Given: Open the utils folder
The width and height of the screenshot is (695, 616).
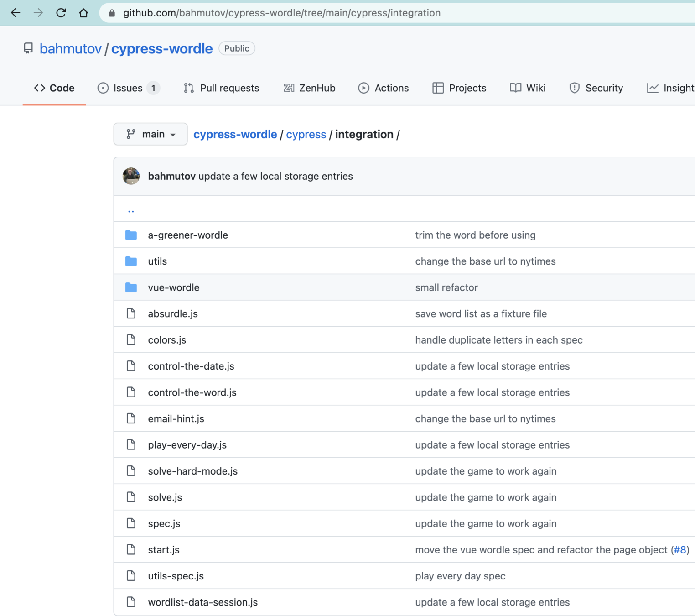Looking at the screenshot, I should click(x=157, y=261).
